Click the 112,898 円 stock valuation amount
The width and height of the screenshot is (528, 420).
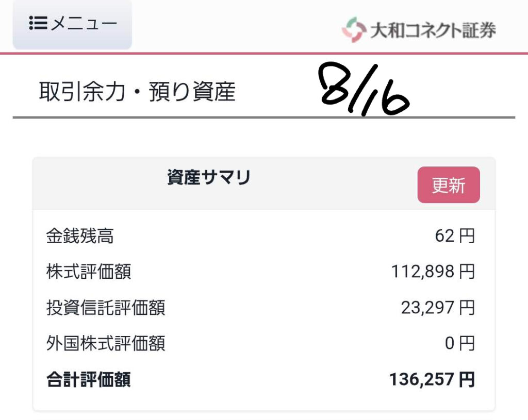pyautogui.click(x=433, y=272)
